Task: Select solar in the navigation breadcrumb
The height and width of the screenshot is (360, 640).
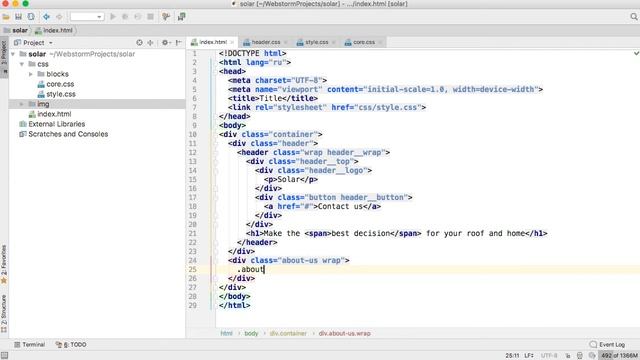Action: (x=16, y=30)
